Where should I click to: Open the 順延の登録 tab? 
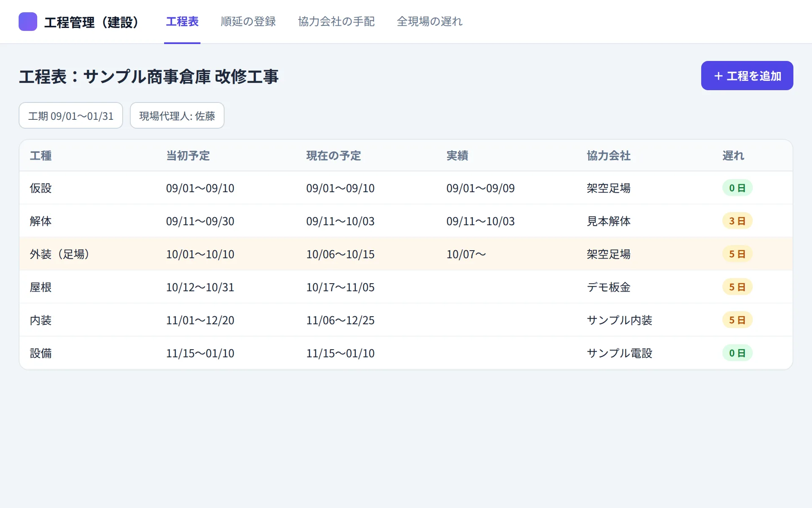[248, 22]
